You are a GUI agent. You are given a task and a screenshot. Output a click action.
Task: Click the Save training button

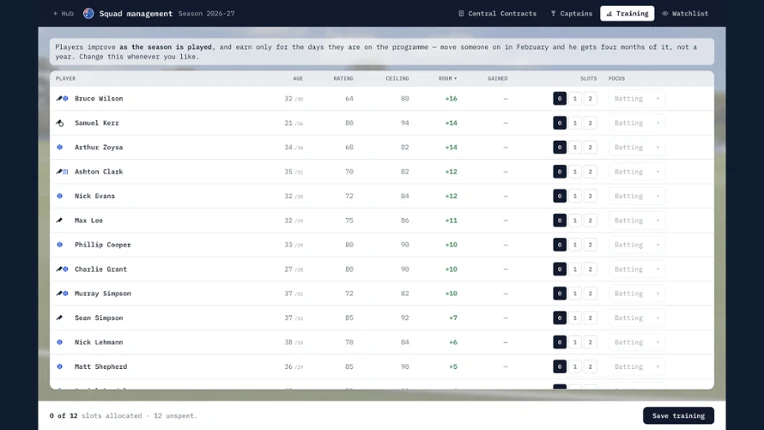coord(678,415)
